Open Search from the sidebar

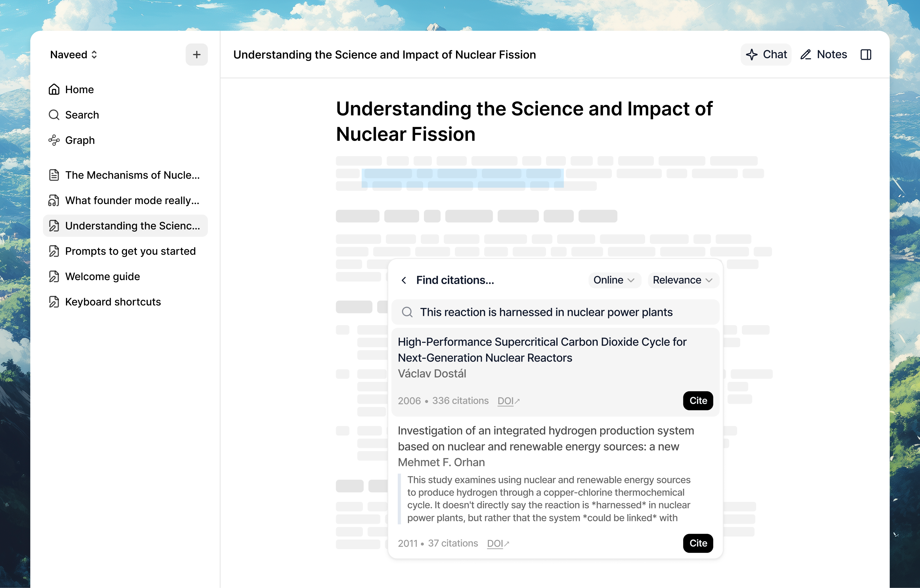tap(82, 115)
